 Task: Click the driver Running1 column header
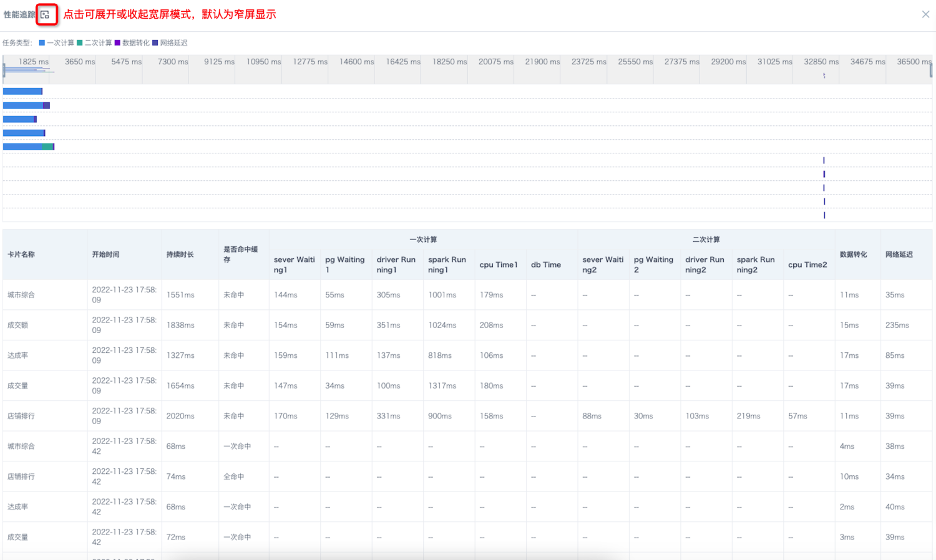click(396, 264)
